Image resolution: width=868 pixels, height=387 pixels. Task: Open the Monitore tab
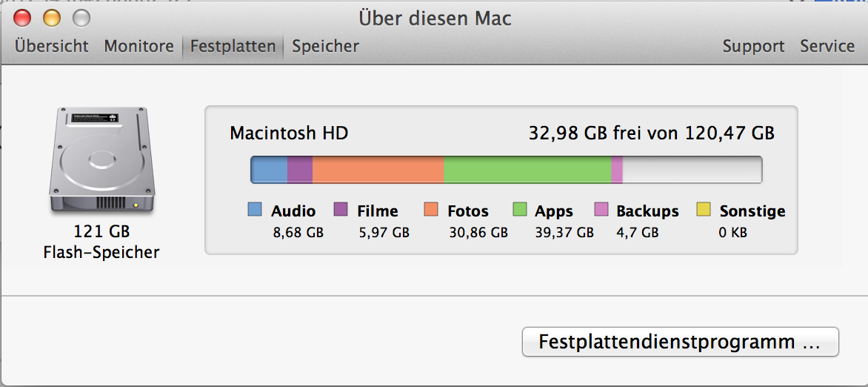pyautogui.click(x=139, y=46)
